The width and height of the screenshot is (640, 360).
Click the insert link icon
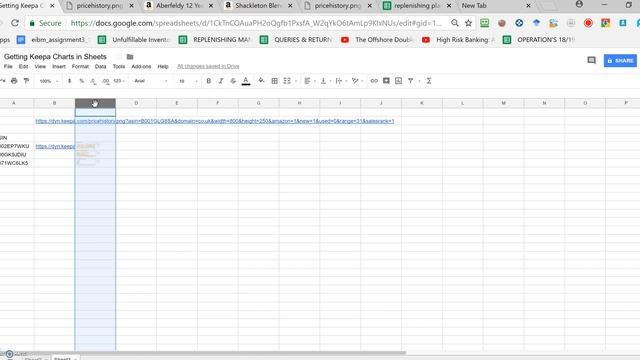pos(374,81)
